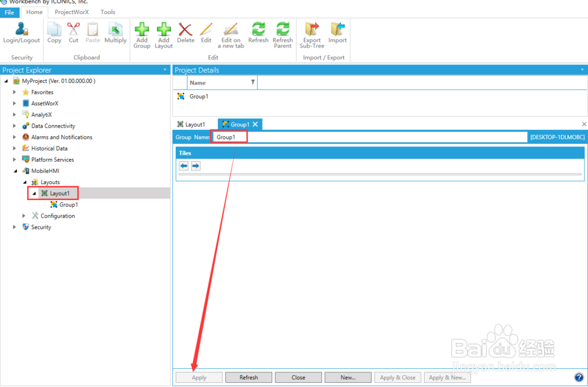Click the Apply & Close button
Screen dimensions: 588x387
(397, 377)
